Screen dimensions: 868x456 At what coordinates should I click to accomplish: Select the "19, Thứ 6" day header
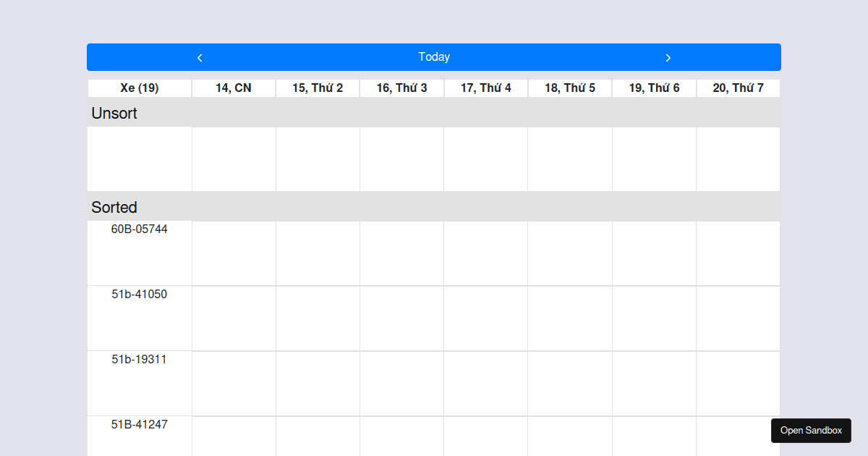pyautogui.click(x=654, y=88)
